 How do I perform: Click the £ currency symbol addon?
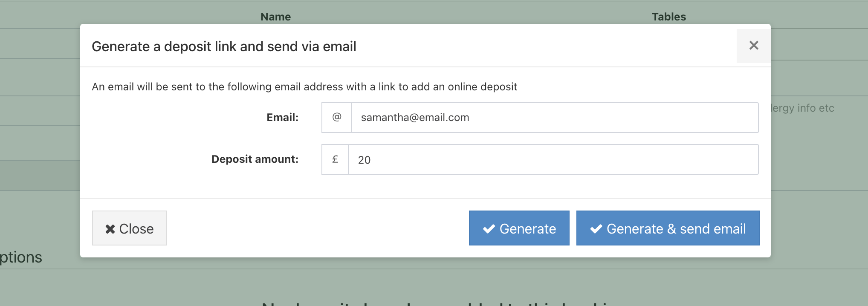pos(335,159)
